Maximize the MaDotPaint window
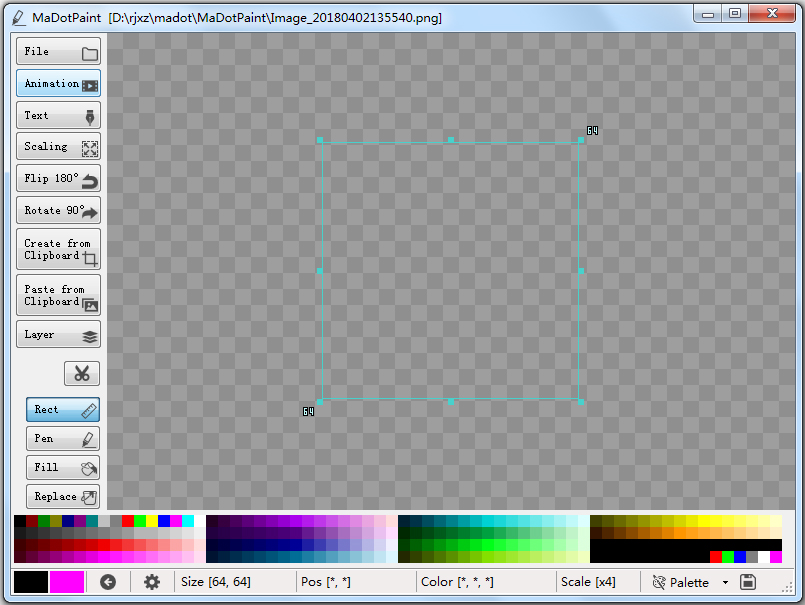This screenshot has width=805, height=605. (735, 13)
